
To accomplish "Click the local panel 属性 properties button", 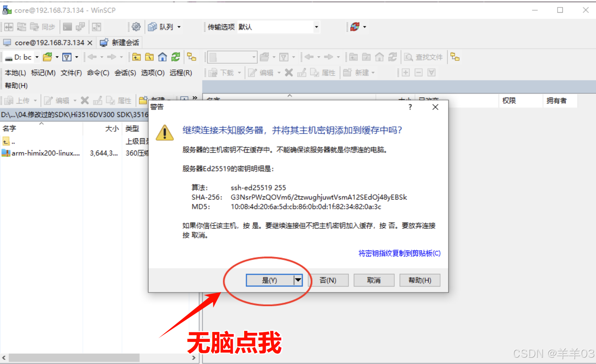I will 119,101.
